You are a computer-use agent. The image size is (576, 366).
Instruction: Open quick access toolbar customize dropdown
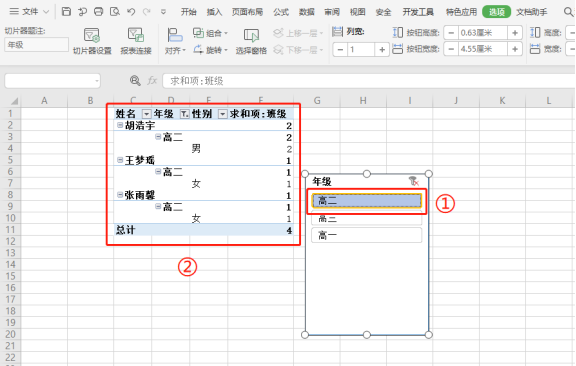pos(163,12)
